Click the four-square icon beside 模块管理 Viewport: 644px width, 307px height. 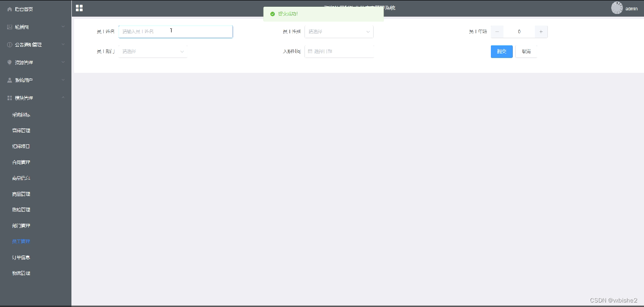tap(10, 98)
